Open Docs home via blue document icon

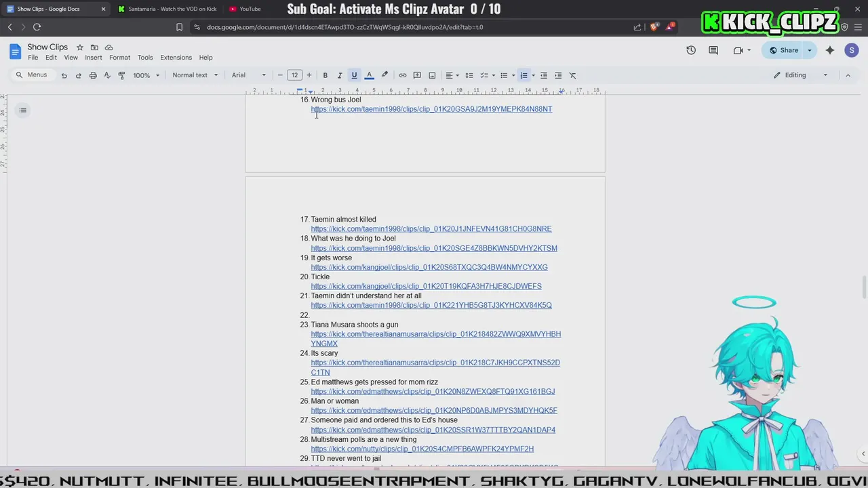click(x=15, y=52)
